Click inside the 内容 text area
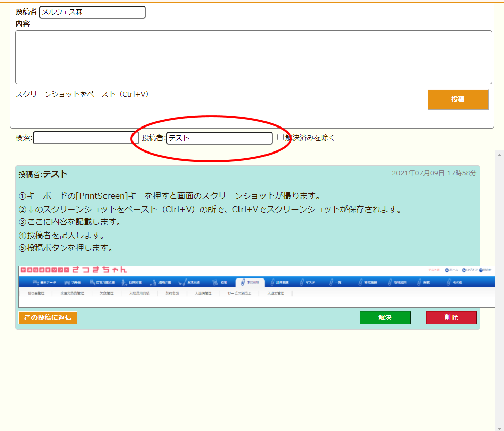The width and height of the screenshot is (504, 431). [253, 57]
